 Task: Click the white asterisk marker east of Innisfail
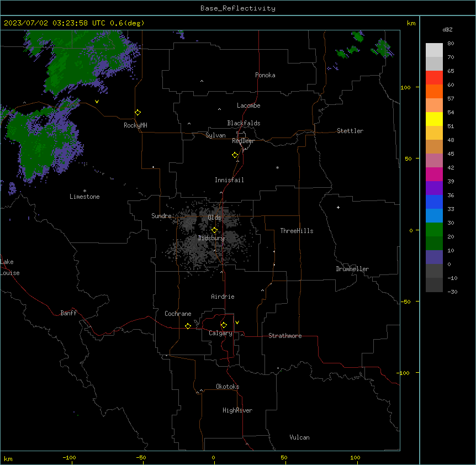click(x=277, y=167)
